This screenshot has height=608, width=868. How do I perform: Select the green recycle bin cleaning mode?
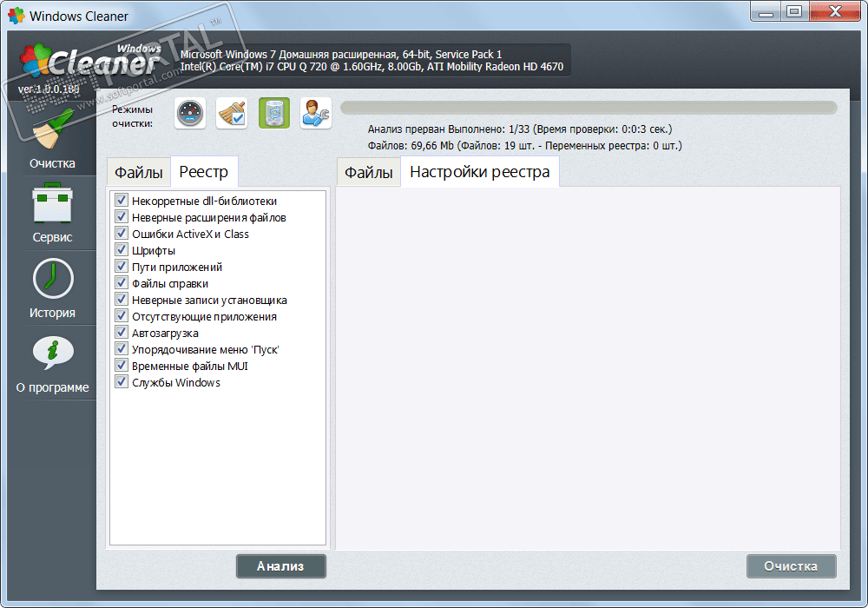274,114
